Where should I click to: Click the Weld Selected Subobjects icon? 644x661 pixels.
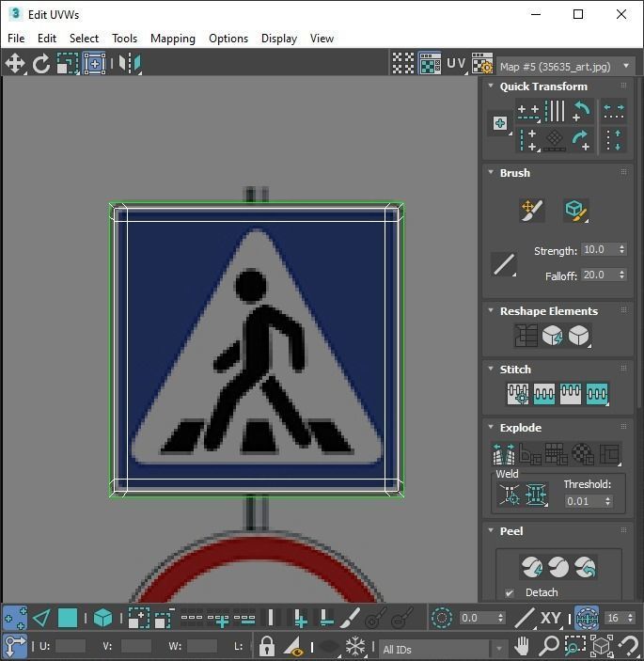point(536,494)
